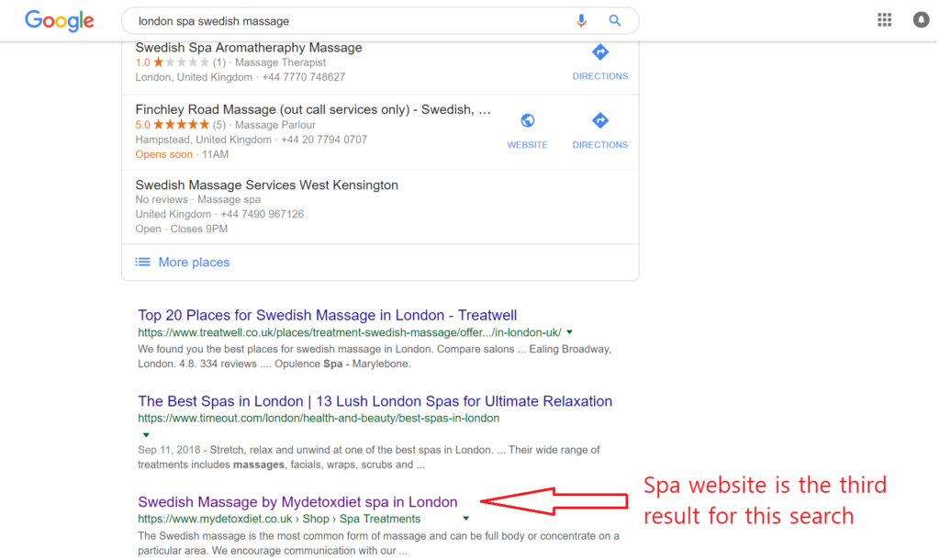Click 'No reviews · Massage spa' text
Image resolution: width=940 pixels, height=560 pixels.
(x=198, y=199)
